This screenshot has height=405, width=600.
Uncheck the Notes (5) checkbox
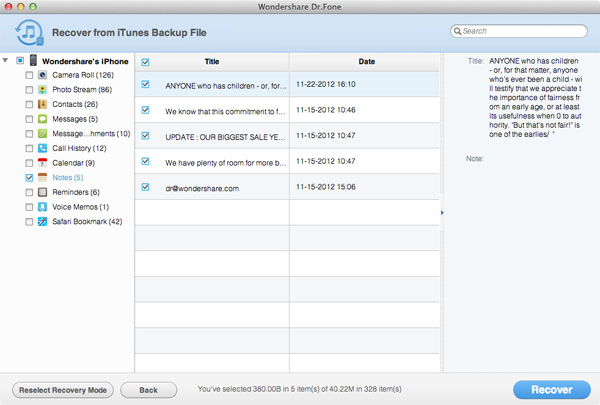pyautogui.click(x=29, y=178)
